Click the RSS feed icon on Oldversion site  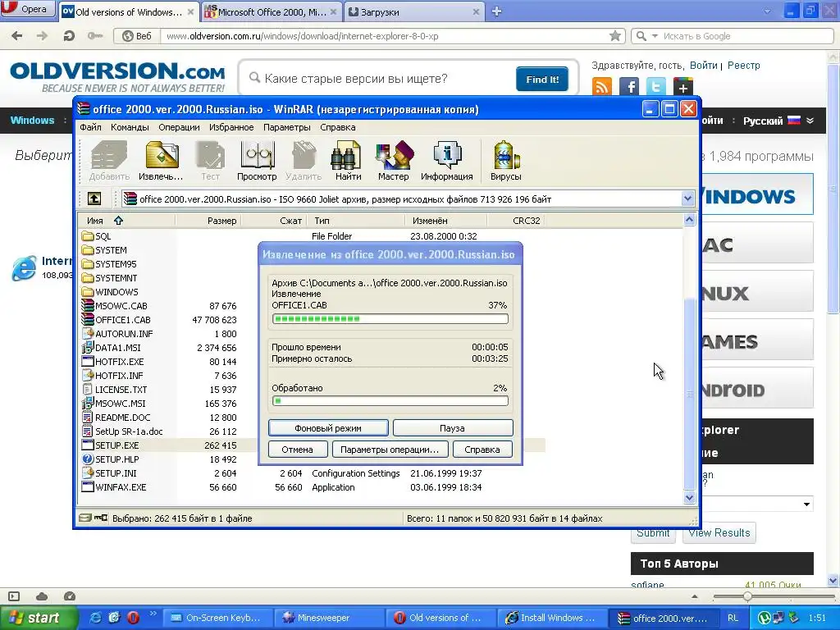(602, 86)
